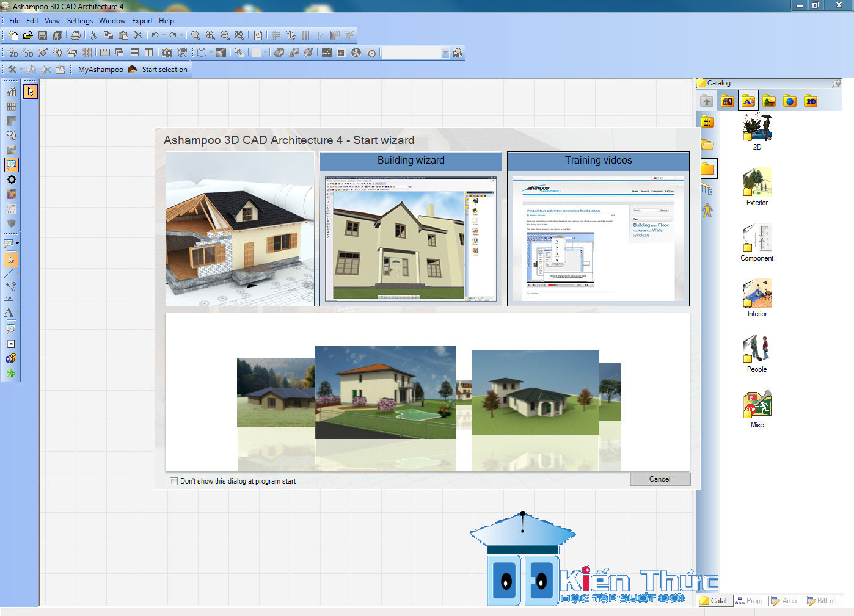Open the tools wrench dropdown in third toolbar
This screenshot has width=854, height=616.
click(x=21, y=70)
